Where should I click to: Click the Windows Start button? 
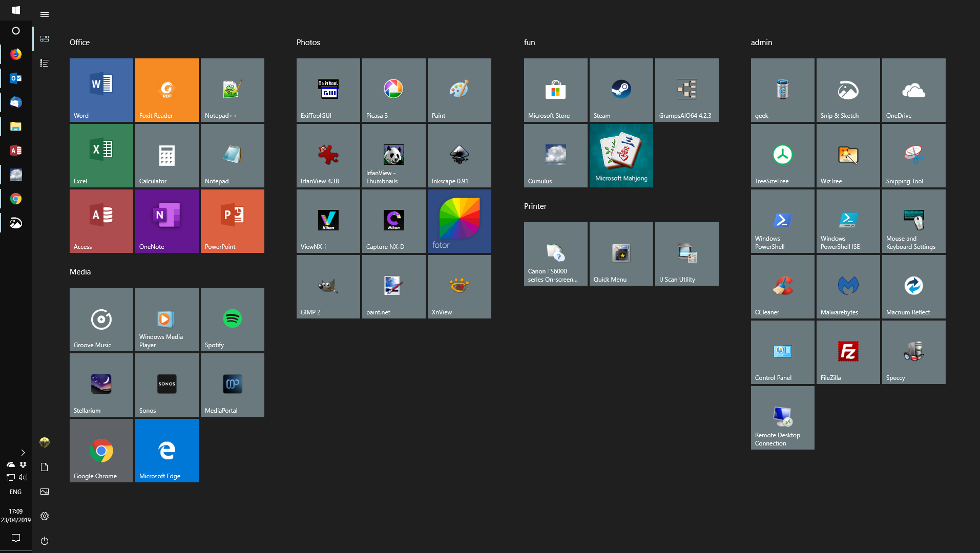[16, 10]
